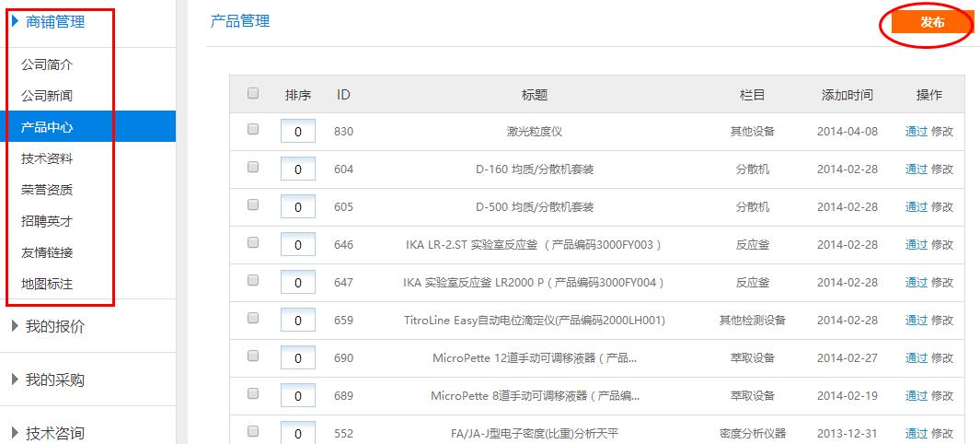Viewport: 980px width, 444px height.
Task: Click 通过 link for ID 604
Action: point(917,169)
